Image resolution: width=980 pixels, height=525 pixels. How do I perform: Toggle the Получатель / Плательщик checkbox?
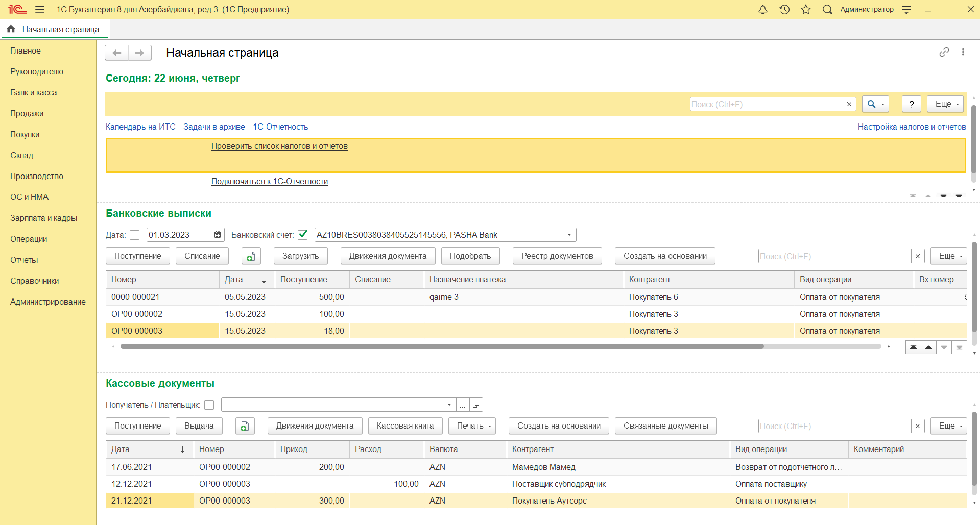tap(209, 405)
